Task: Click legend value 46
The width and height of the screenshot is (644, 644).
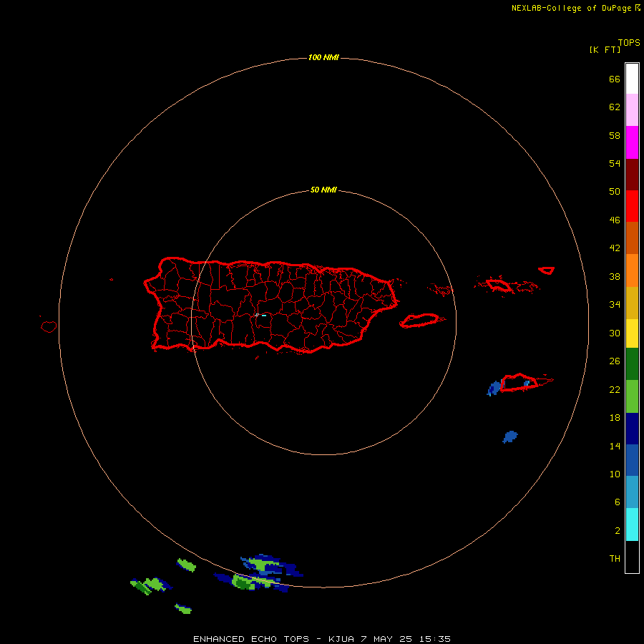Action: (x=615, y=220)
